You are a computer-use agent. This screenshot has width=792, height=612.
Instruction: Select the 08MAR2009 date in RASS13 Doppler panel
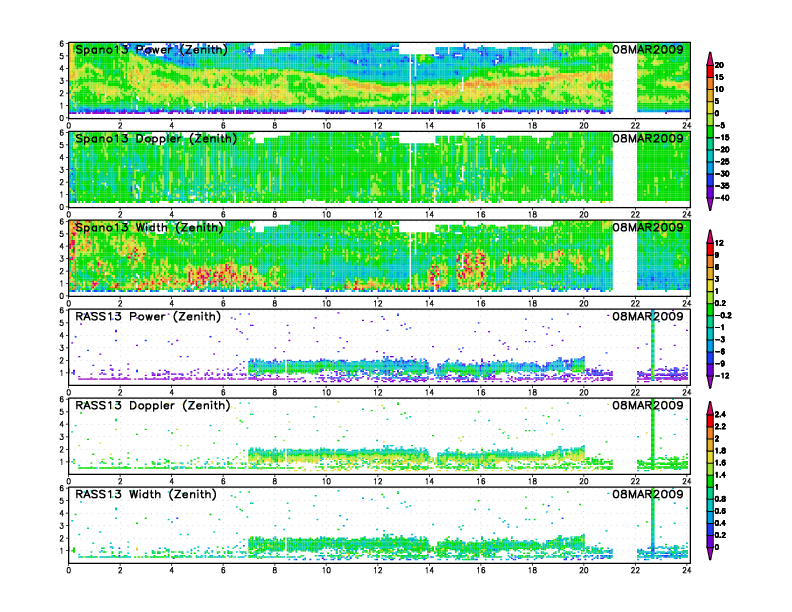coord(648,405)
